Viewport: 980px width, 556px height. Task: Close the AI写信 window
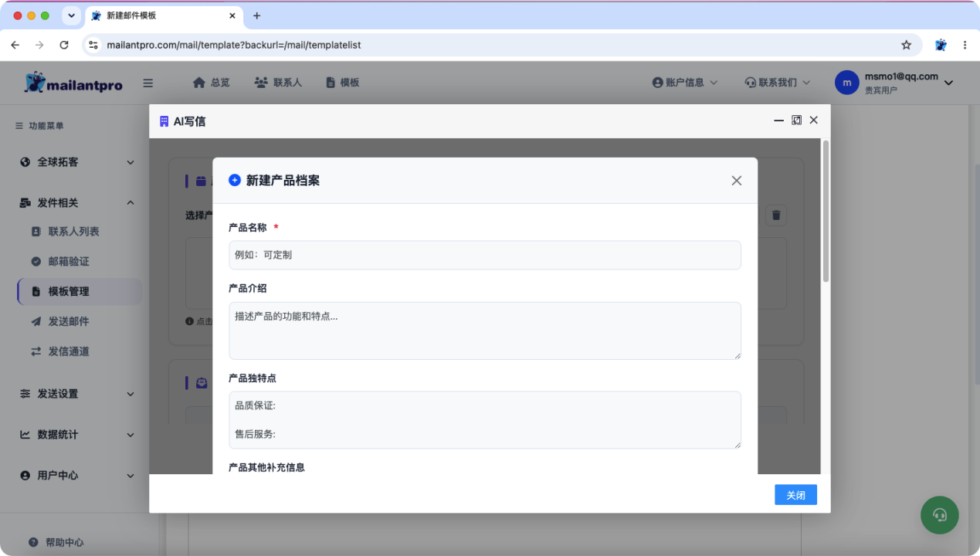814,120
